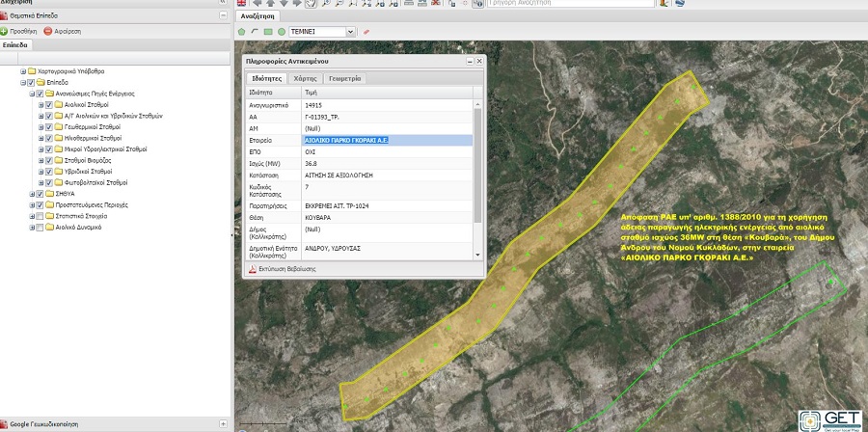Screen dimensions: 868x432
Task: Select the green circle search tool
Action: point(281,32)
